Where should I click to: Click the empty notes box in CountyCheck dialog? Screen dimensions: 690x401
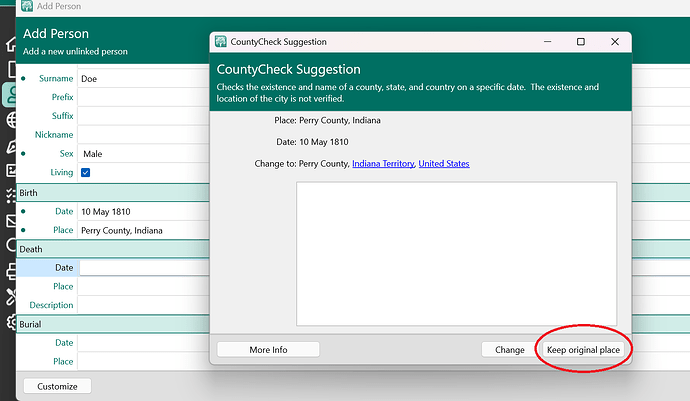coord(456,254)
